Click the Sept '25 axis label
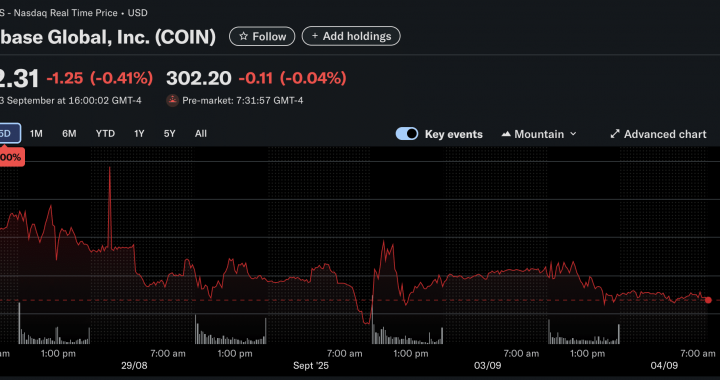The height and width of the screenshot is (380, 720). click(x=311, y=366)
